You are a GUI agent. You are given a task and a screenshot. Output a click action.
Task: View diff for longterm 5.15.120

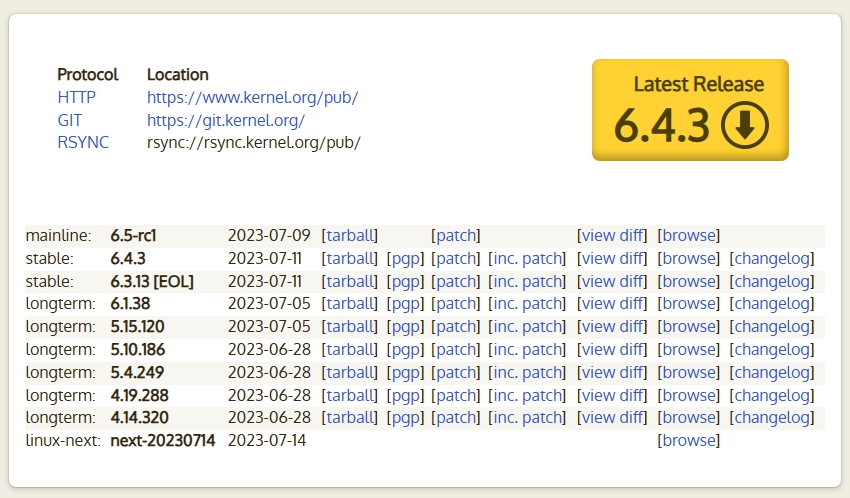(x=612, y=327)
